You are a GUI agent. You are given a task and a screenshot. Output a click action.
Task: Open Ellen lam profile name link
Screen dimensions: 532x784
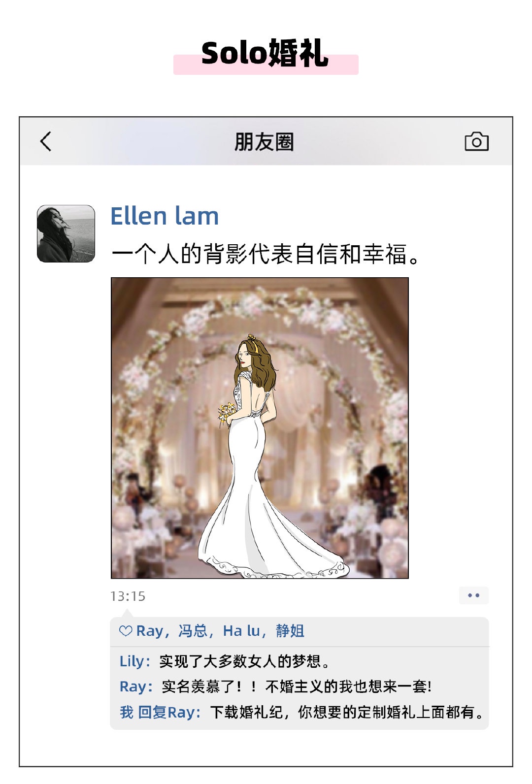pos(165,216)
